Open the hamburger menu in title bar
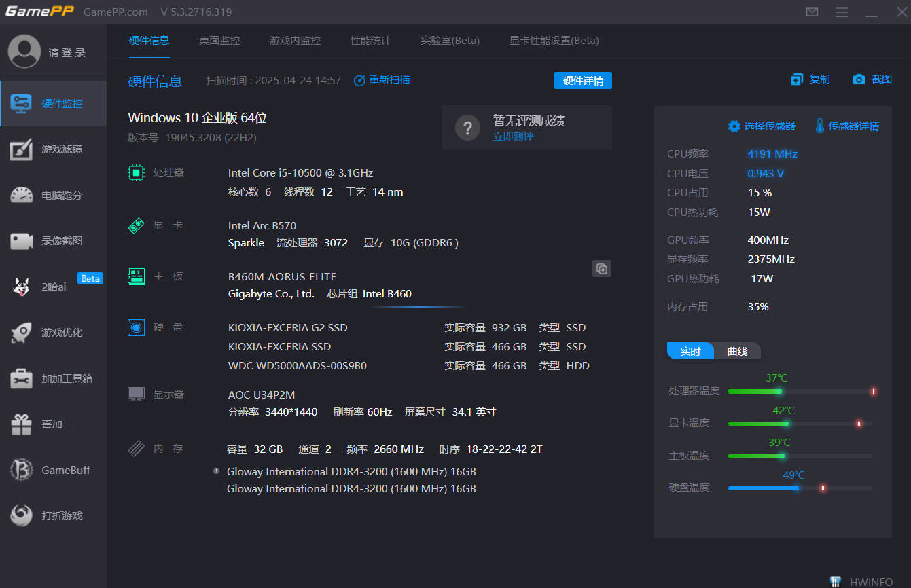 tap(842, 12)
